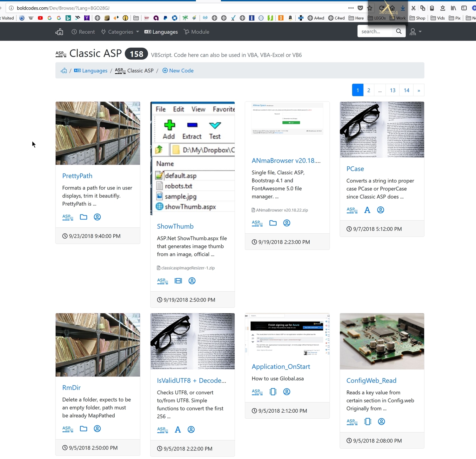The height and width of the screenshot is (459, 476).
Task: Open the ConfigWeb_Read circuit board thumbnail
Action: pos(382,341)
